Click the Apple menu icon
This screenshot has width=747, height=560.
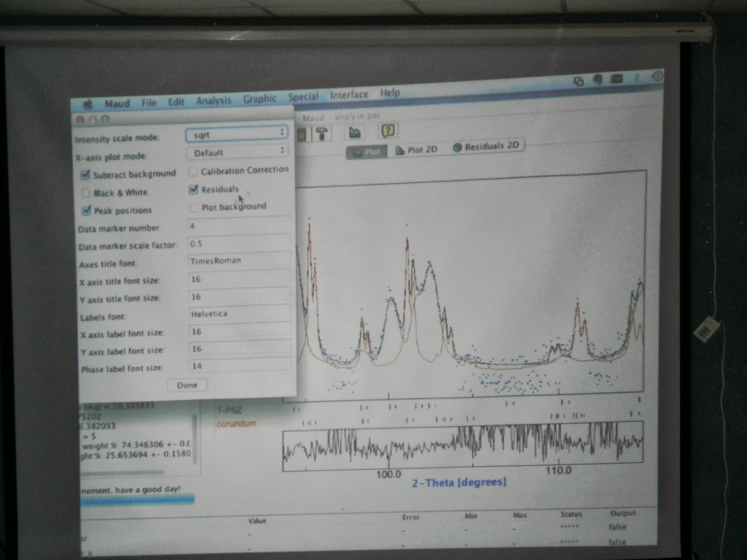click(88, 105)
